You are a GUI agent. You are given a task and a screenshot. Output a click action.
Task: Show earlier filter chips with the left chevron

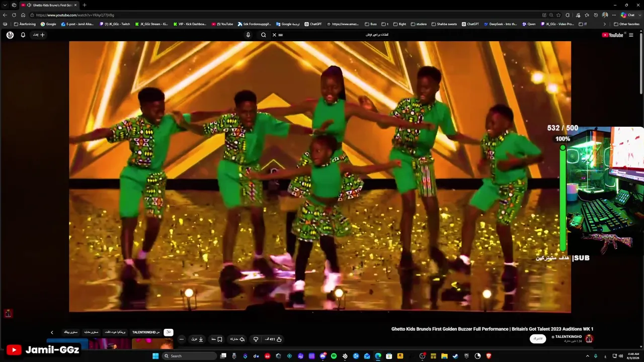click(51, 332)
